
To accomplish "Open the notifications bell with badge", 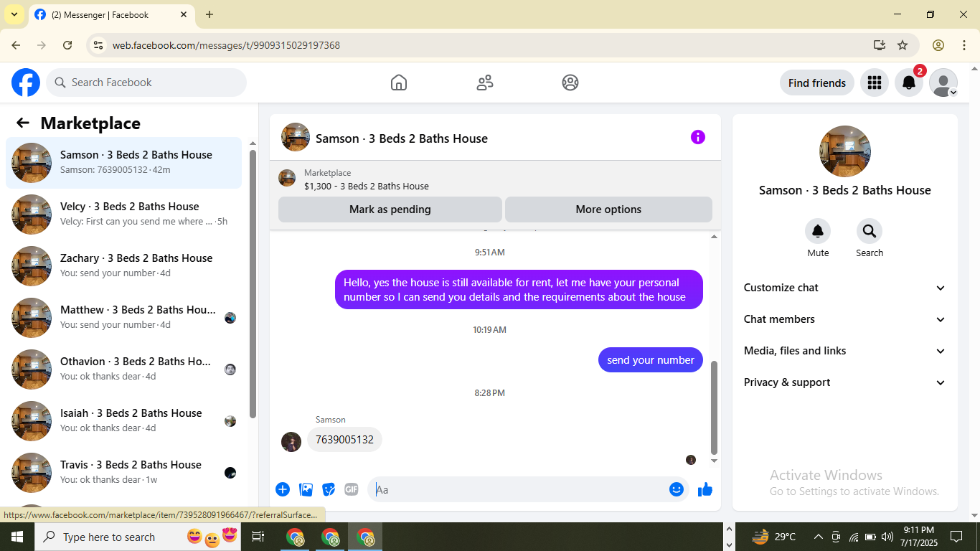I will tap(909, 83).
